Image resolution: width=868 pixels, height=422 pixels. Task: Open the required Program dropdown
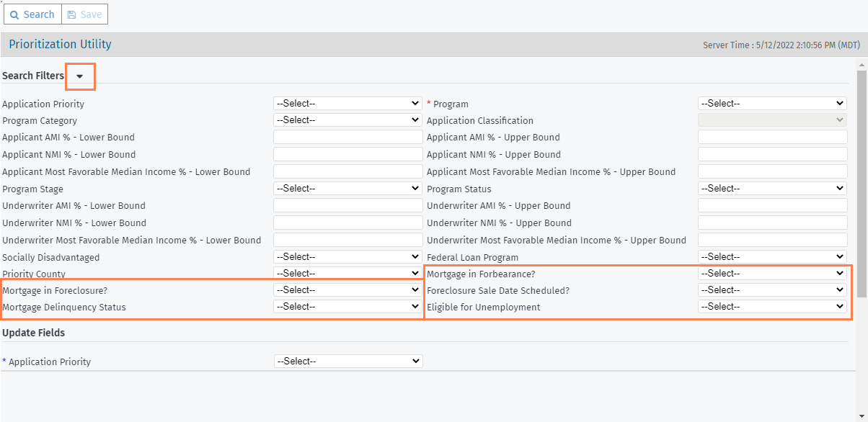(772, 104)
